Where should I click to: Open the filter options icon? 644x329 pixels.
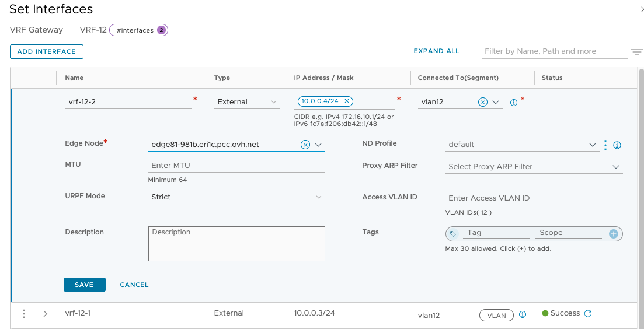pyautogui.click(x=636, y=52)
